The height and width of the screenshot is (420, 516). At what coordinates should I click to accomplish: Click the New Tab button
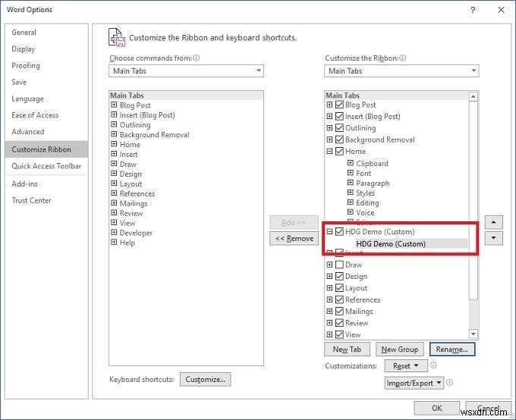348,349
